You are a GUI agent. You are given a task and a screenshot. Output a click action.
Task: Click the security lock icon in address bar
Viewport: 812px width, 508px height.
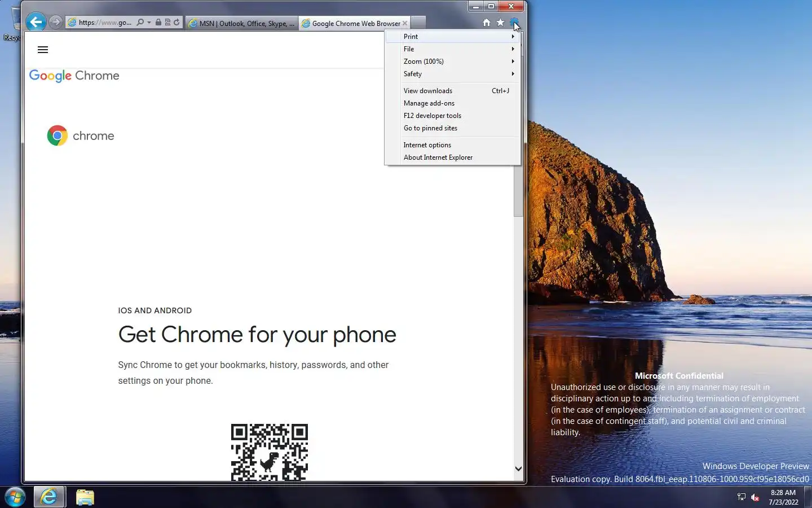158,23
